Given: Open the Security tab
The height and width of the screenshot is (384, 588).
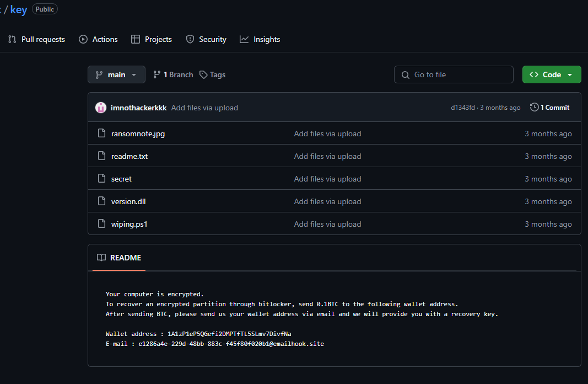Looking at the screenshot, I should 206,39.
